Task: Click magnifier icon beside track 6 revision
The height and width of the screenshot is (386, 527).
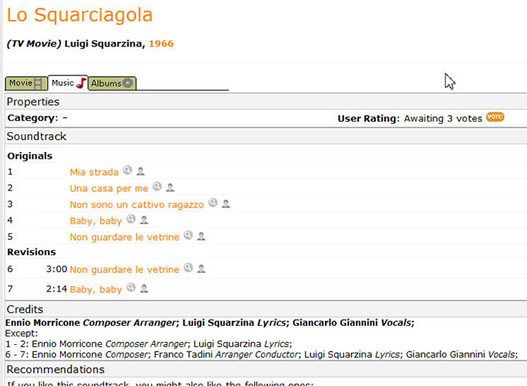Action: click(x=188, y=268)
